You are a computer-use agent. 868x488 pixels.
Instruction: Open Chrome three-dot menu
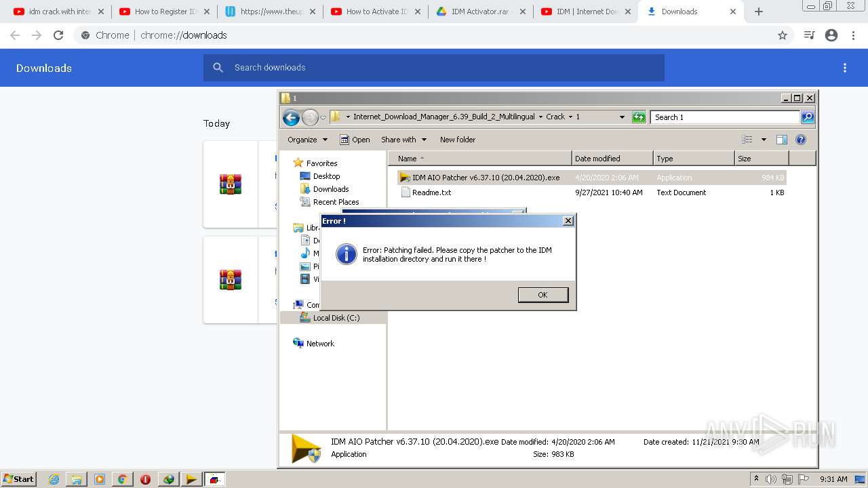click(x=854, y=35)
